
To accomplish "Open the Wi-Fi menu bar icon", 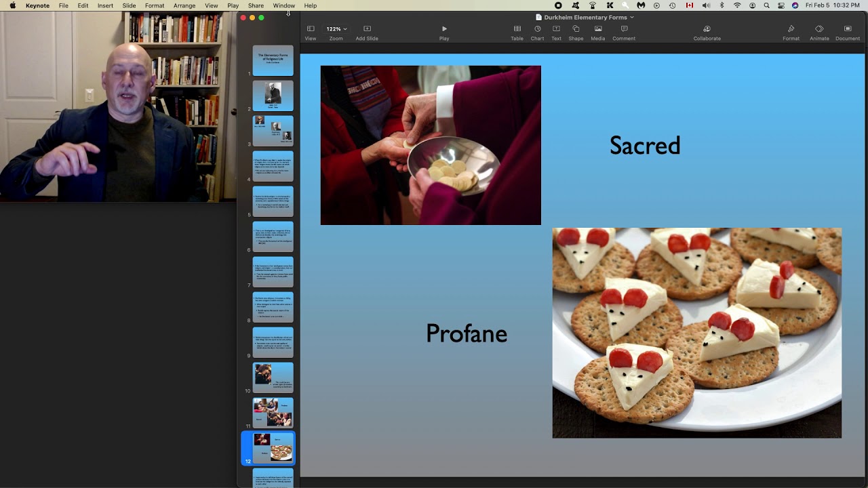I will tap(737, 5).
